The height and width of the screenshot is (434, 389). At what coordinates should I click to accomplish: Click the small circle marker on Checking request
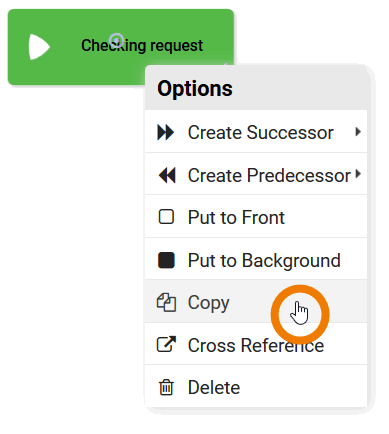[117, 41]
